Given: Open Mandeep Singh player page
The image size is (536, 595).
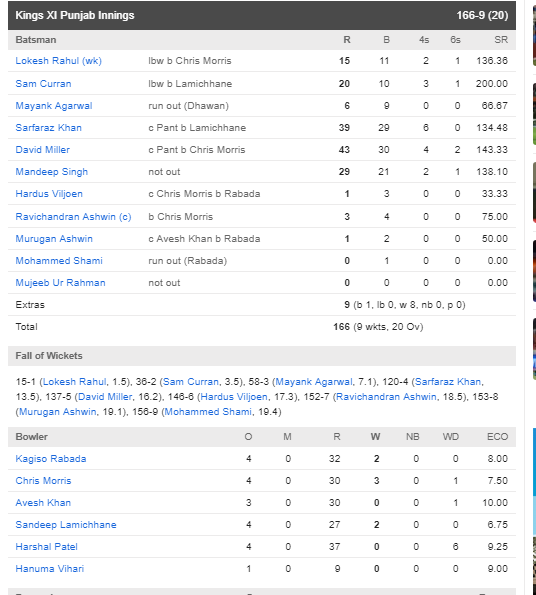Looking at the screenshot, I should [x=52, y=172].
